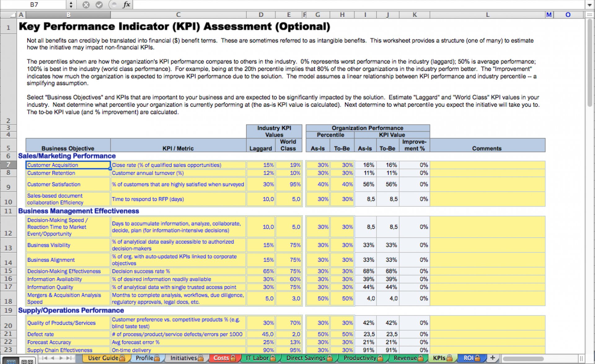Go to next sheet tab arrow
This screenshot has height=364, width=595.
[61, 358]
